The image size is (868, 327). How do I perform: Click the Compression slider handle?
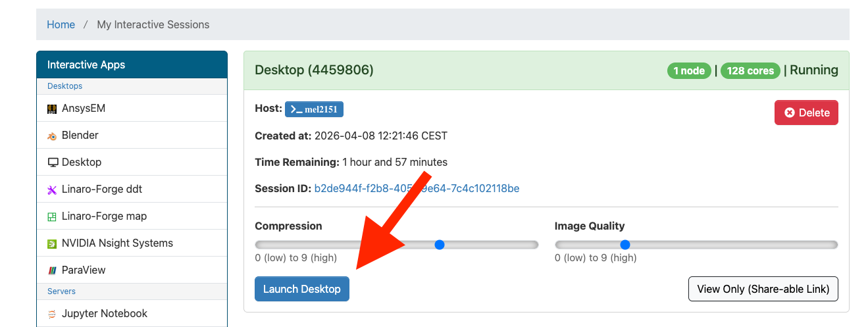[x=440, y=245]
